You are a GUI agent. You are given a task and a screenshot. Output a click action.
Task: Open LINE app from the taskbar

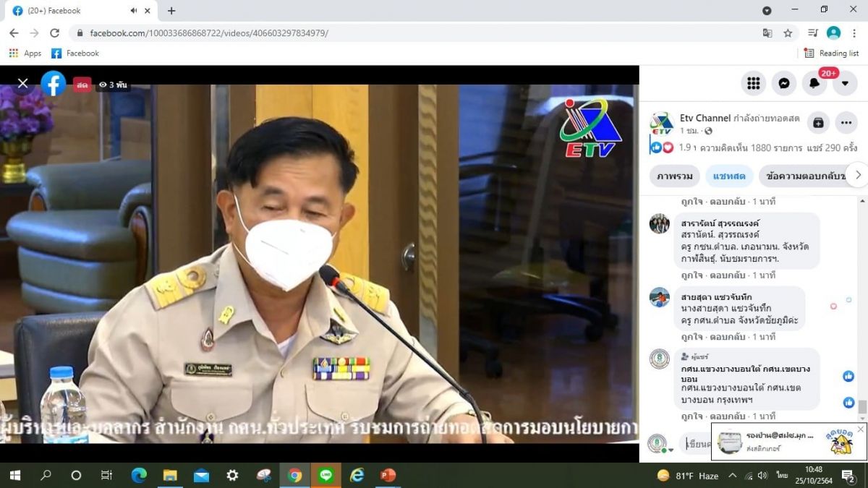(x=325, y=475)
